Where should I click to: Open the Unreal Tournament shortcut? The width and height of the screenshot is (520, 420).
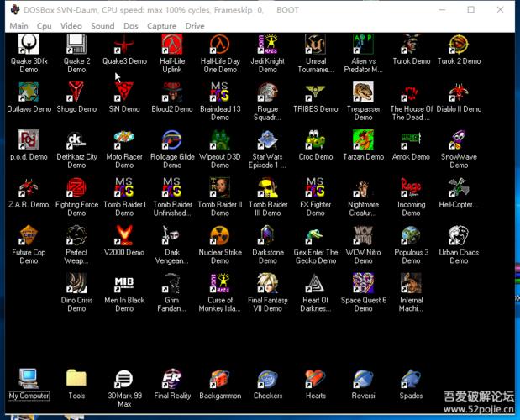pos(315,45)
